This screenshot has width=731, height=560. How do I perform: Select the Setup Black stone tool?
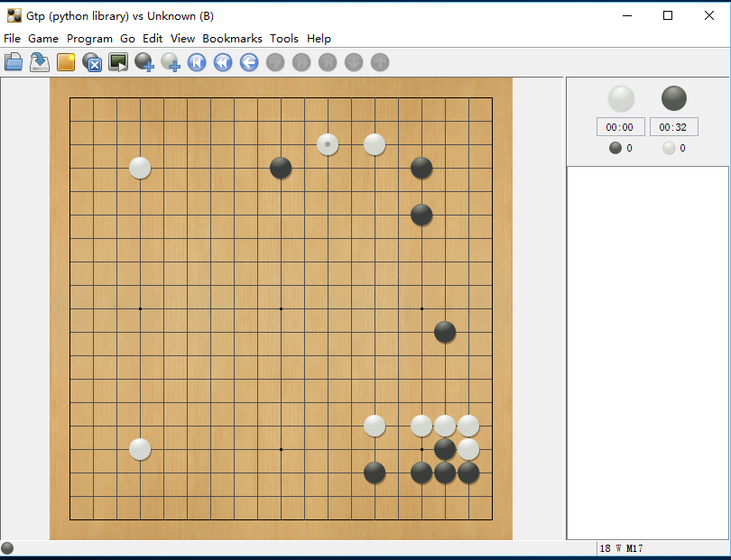coord(144,61)
